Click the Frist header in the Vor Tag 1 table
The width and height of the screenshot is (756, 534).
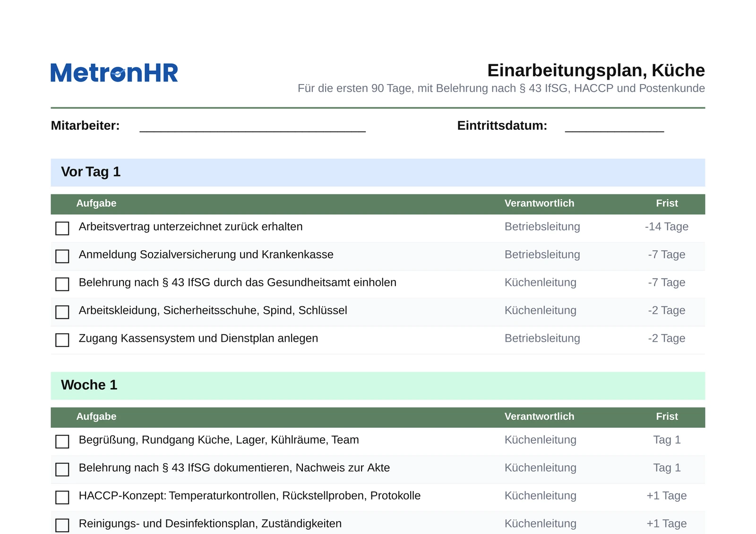click(667, 203)
